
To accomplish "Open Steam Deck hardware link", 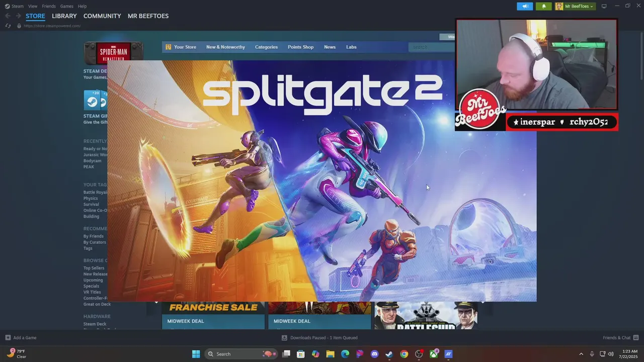I will click(95, 324).
